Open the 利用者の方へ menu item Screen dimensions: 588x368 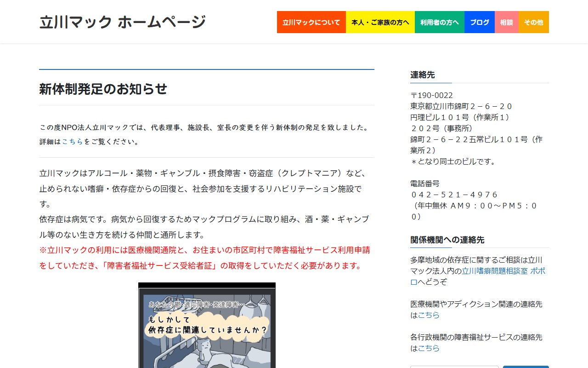440,22
